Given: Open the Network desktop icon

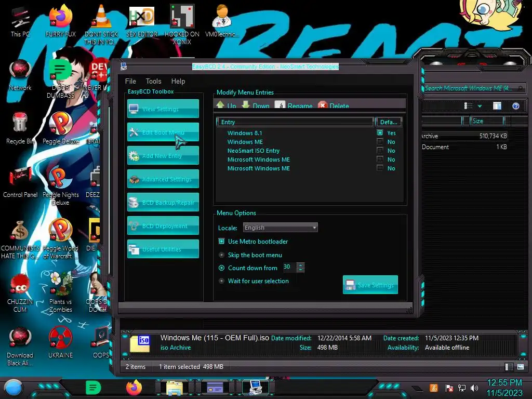Looking at the screenshot, I should click(x=20, y=75).
